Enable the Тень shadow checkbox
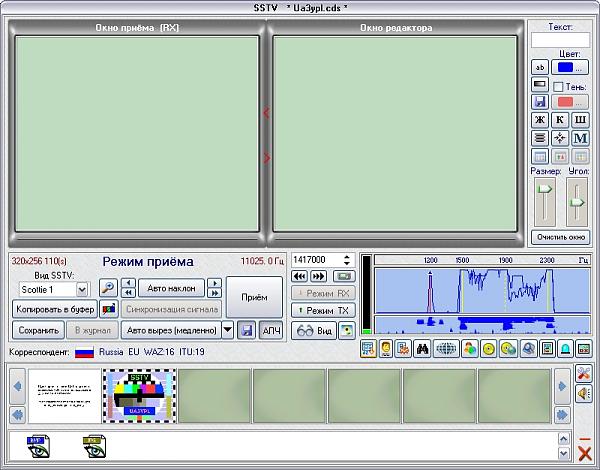This screenshot has height=470, width=600. point(559,86)
